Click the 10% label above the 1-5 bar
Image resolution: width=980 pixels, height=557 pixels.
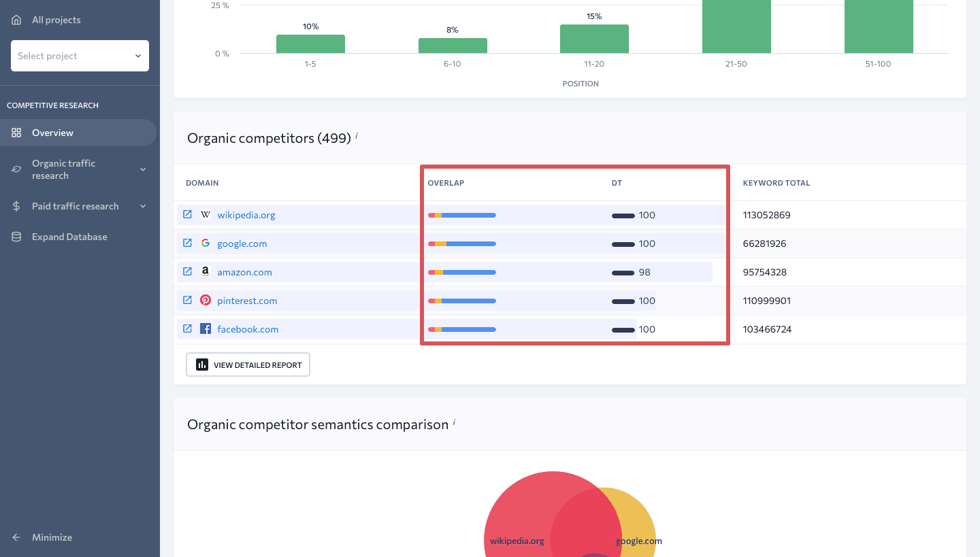[311, 27]
